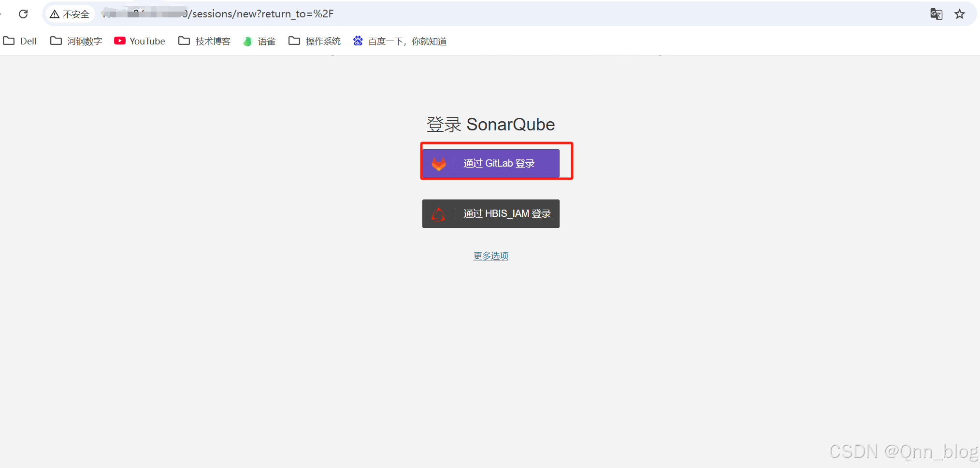Open the 河钢数字 bookmarks folder
Viewport: 980px width, 468px height.
click(x=75, y=41)
